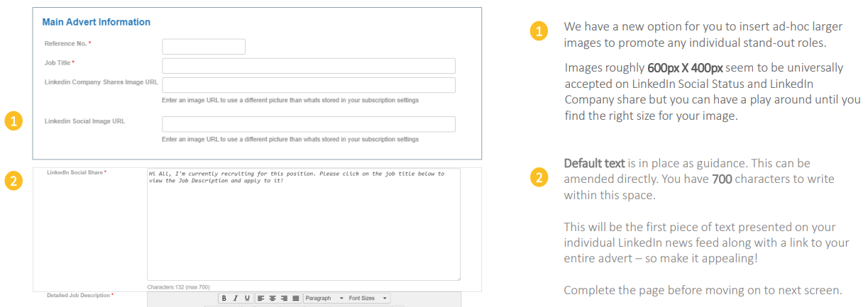Click the Reference No. input field
The image size is (868, 307).
coord(204,47)
